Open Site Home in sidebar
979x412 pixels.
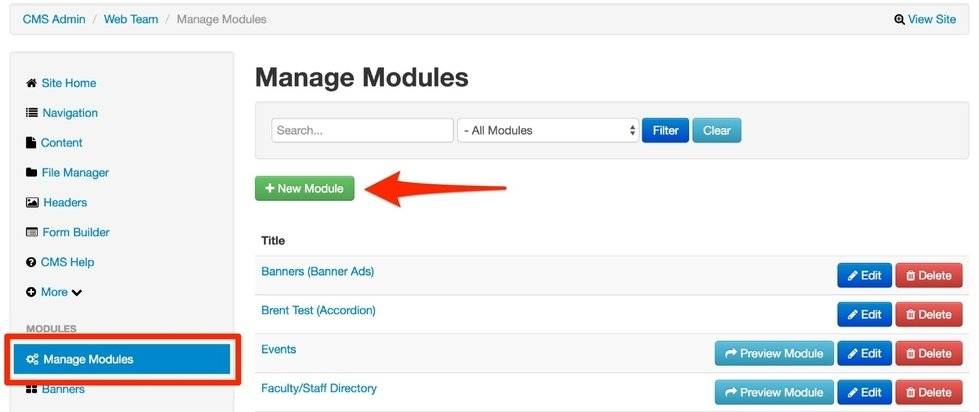(68, 83)
